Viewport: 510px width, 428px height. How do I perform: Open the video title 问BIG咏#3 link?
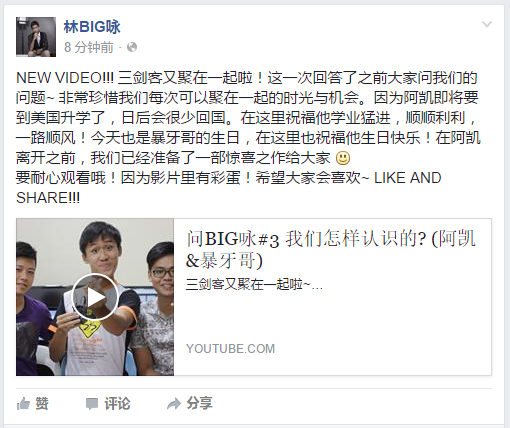pos(330,249)
